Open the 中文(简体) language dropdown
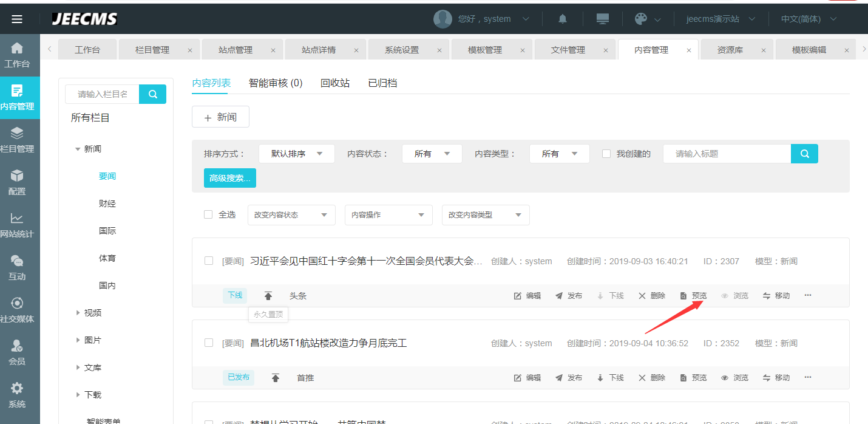868x424 pixels. (809, 19)
